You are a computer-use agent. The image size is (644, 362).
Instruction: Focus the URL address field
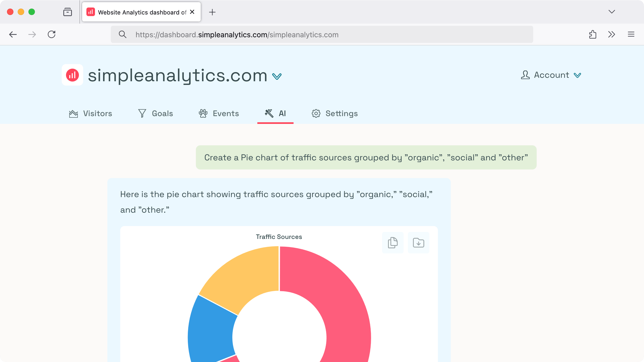[322, 34]
